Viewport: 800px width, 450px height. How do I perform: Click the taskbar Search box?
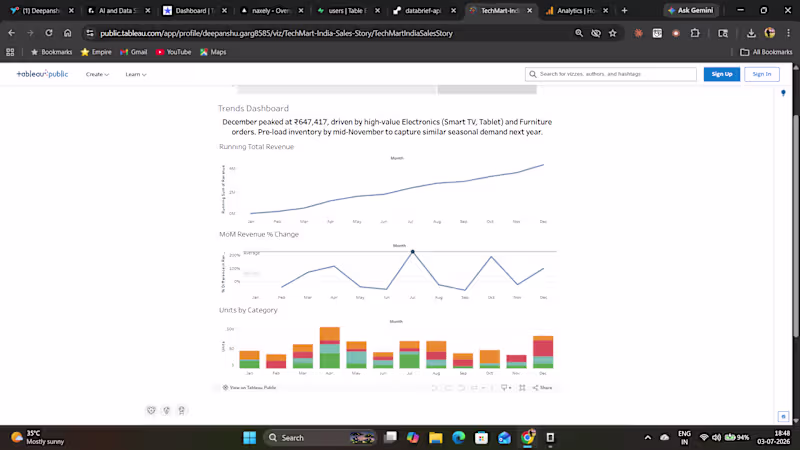[x=320, y=437]
